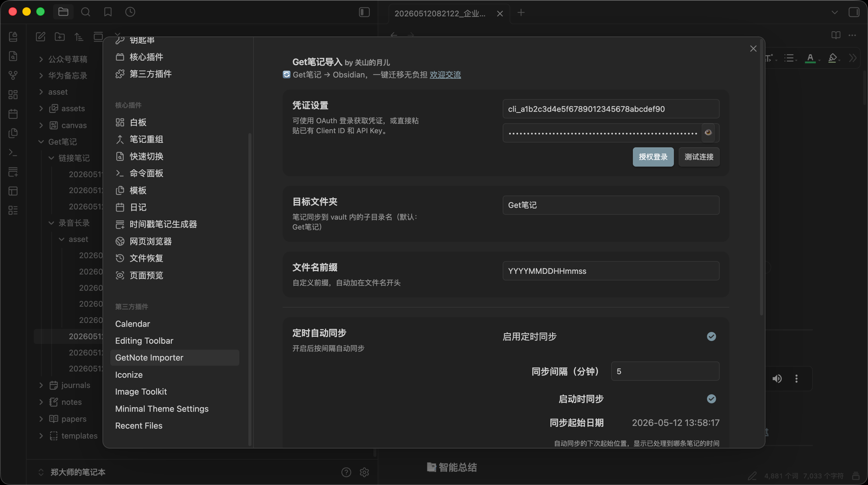This screenshot has height=485, width=868.
Task: Click the highlight color toolbar icon
Action: [832, 58]
